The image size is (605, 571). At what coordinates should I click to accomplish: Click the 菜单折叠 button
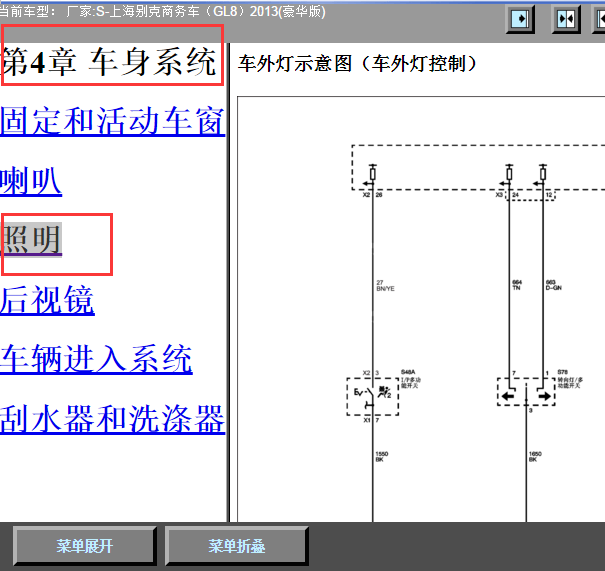tap(237, 546)
